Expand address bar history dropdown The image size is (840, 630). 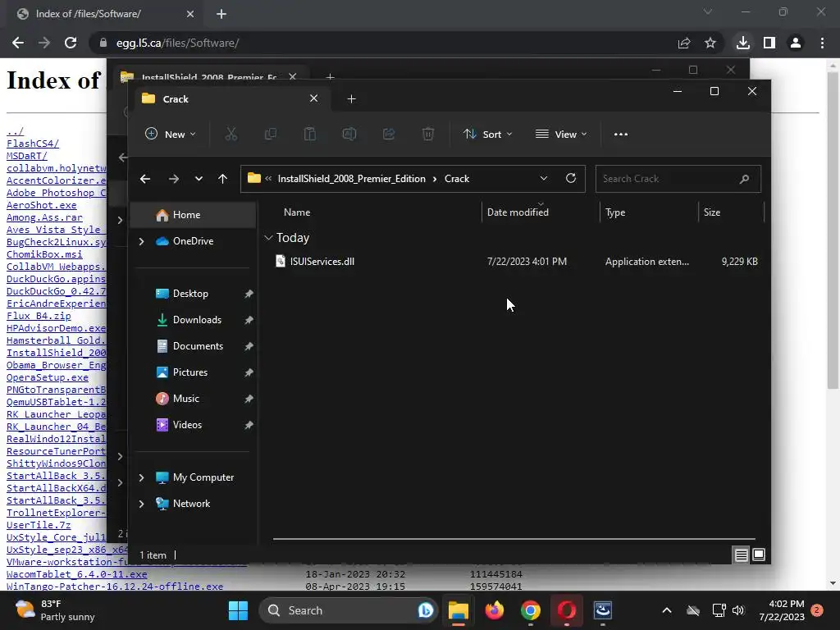[x=543, y=178]
